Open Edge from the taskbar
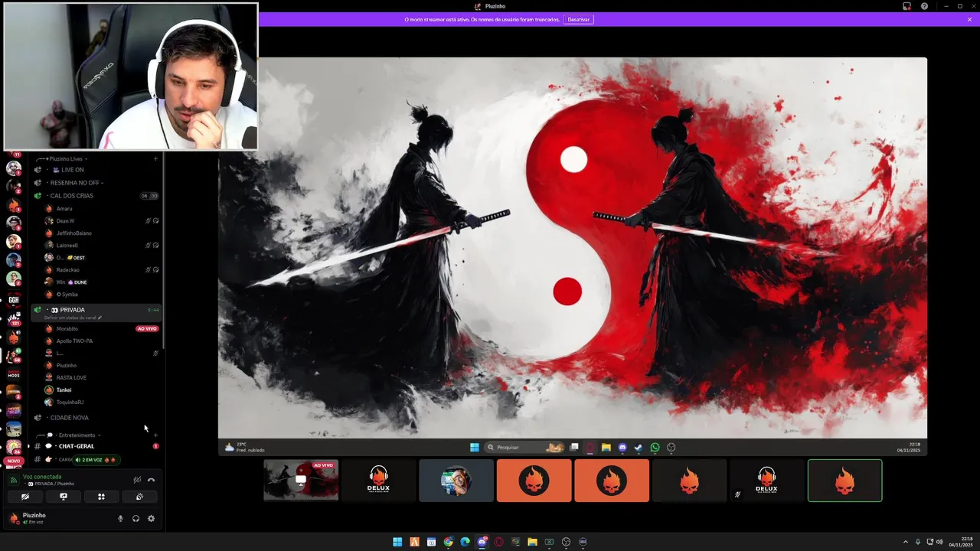 tap(465, 542)
